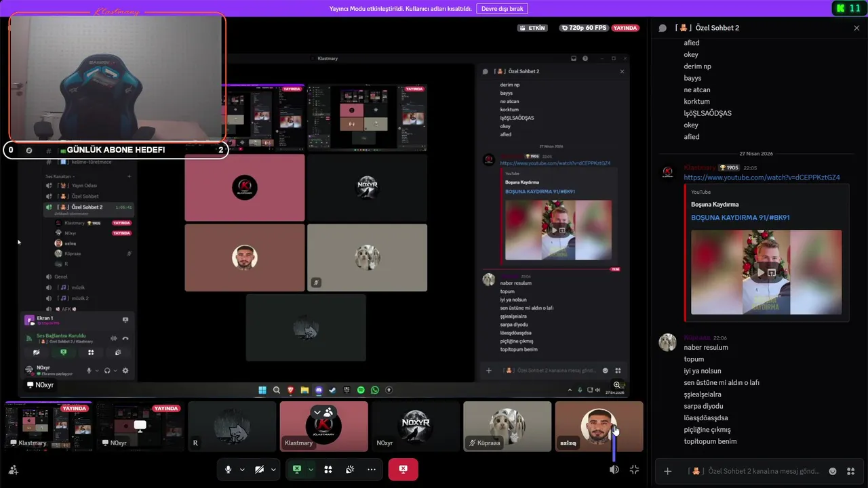This screenshot has width=868, height=488.
Task: Disable Streamer Mode via Devre dışı bırak
Action: click(502, 9)
